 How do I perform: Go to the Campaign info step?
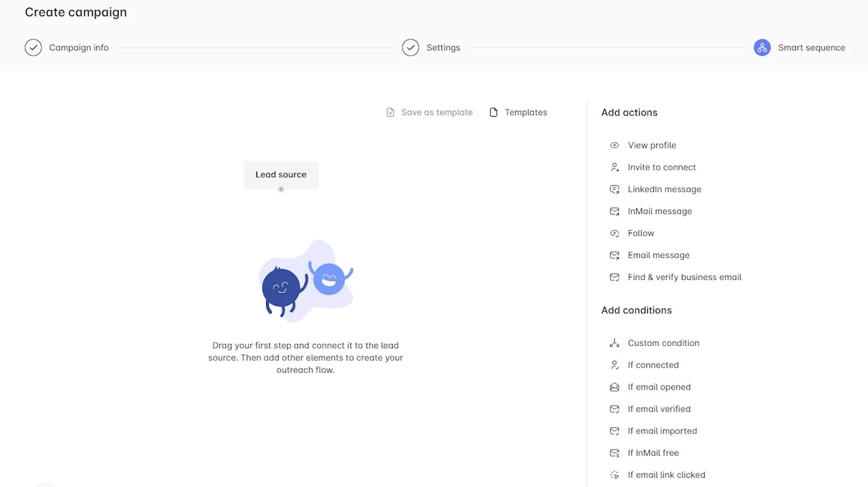pyautogui.click(x=67, y=48)
